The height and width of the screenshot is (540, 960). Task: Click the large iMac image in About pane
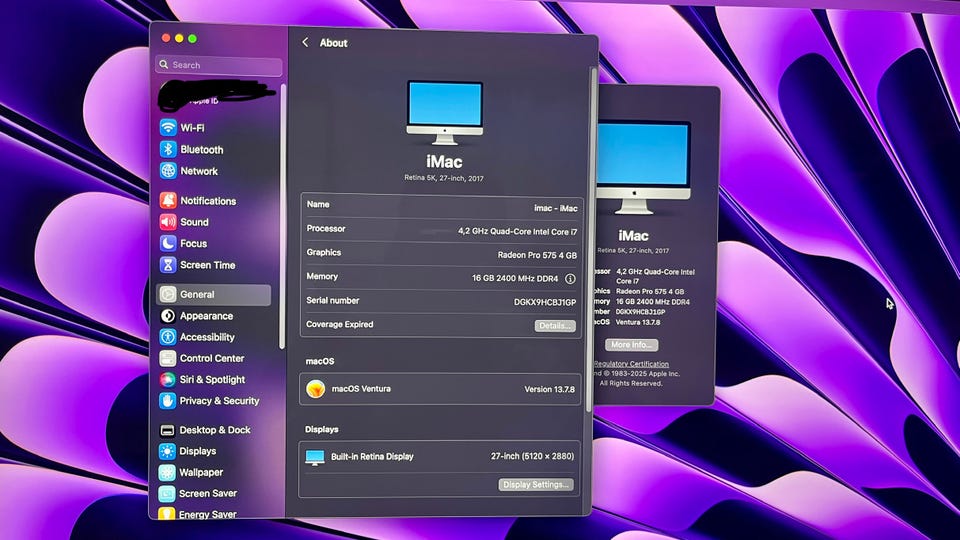tap(444, 113)
